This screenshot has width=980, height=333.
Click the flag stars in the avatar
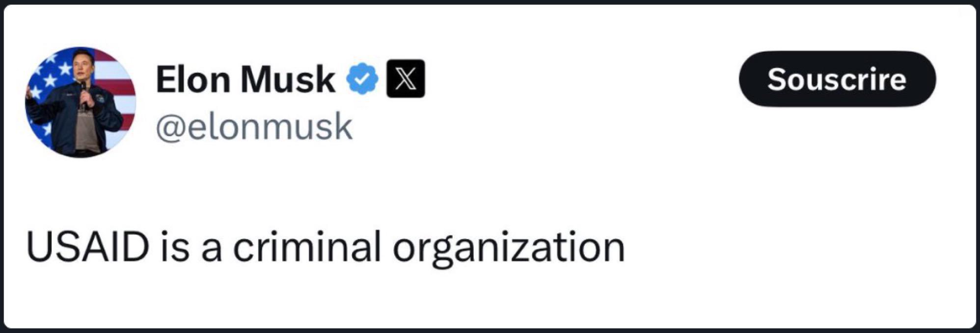pos(49,79)
